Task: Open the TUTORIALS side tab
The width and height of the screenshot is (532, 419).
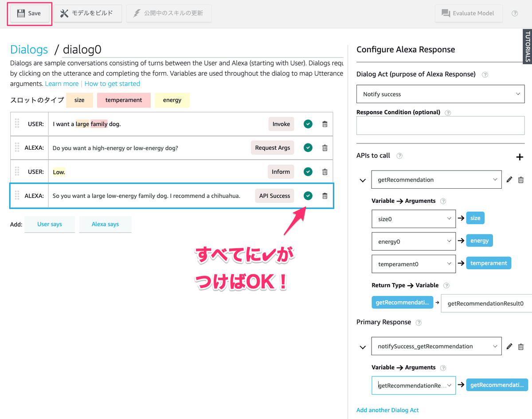Action: pyautogui.click(x=528, y=46)
